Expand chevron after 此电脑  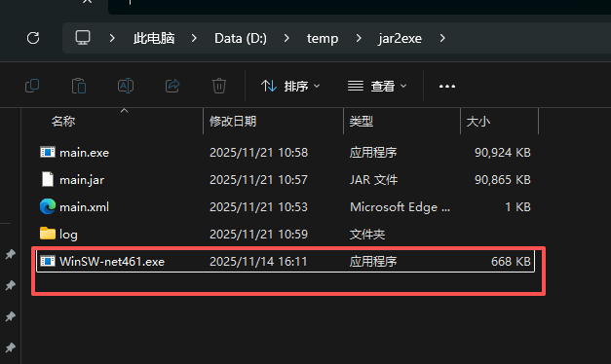(x=194, y=38)
